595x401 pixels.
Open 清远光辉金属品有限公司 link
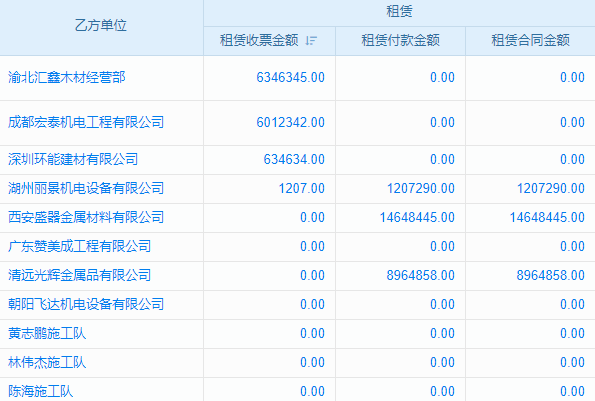click(80, 275)
